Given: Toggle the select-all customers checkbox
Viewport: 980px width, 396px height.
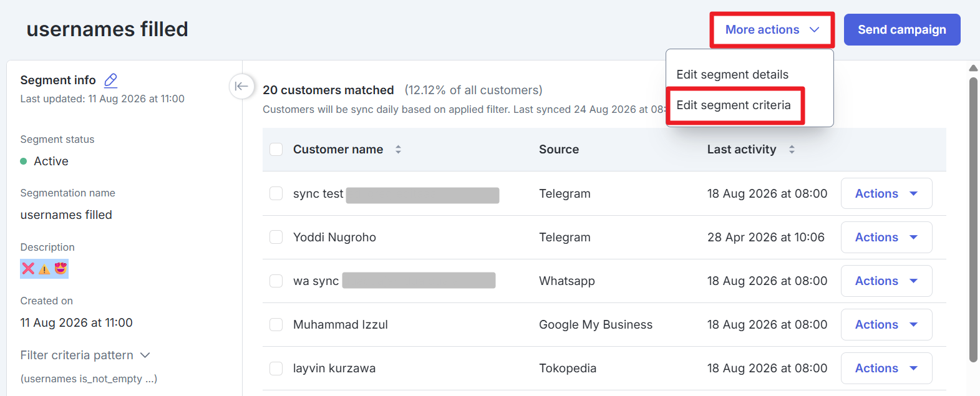Looking at the screenshot, I should [276, 150].
